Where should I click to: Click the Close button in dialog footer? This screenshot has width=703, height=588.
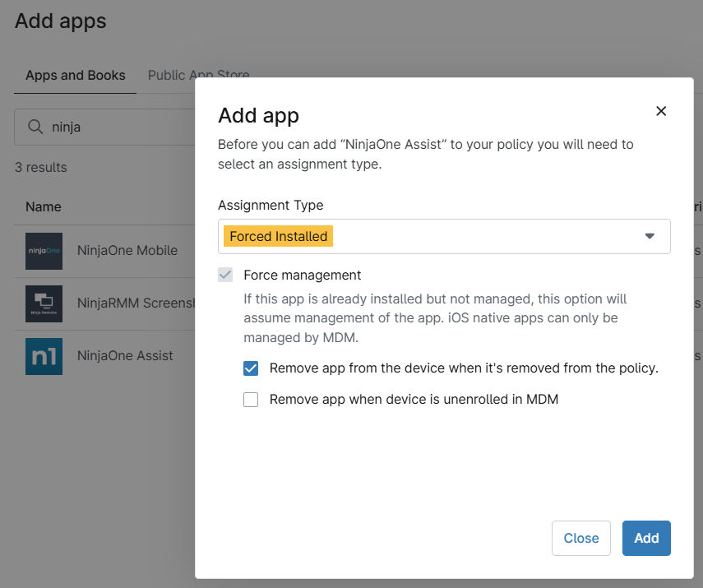pyautogui.click(x=580, y=538)
